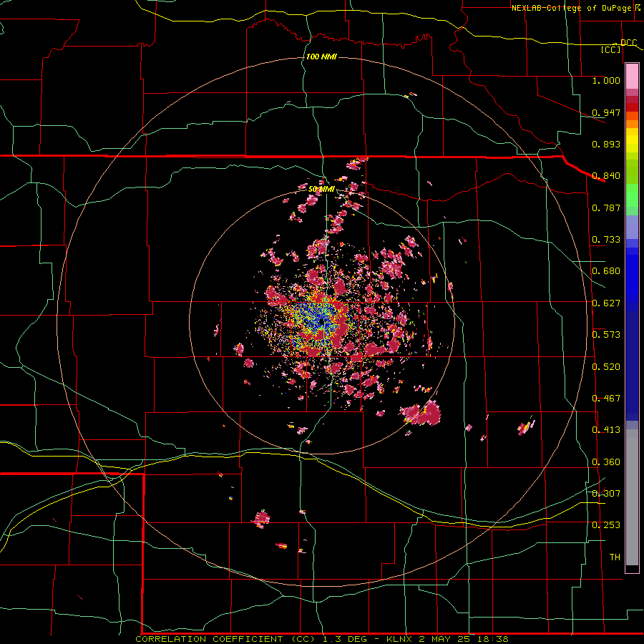Select the 0.893 legend value
Viewport: 644px width, 644px height.
[606, 144]
